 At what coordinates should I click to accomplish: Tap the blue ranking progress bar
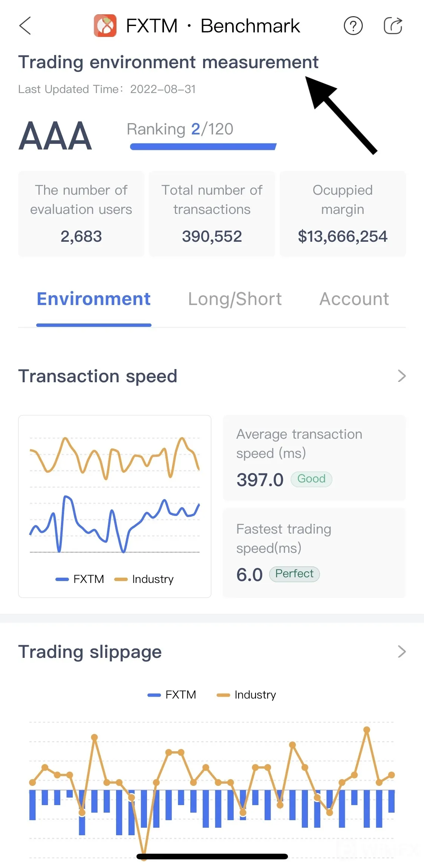(203, 146)
